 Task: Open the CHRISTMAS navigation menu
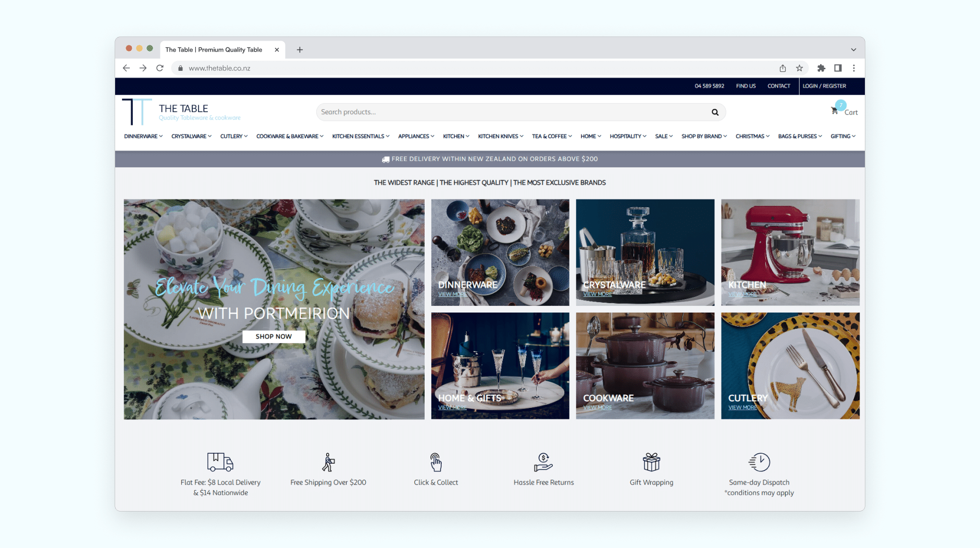(752, 136)
